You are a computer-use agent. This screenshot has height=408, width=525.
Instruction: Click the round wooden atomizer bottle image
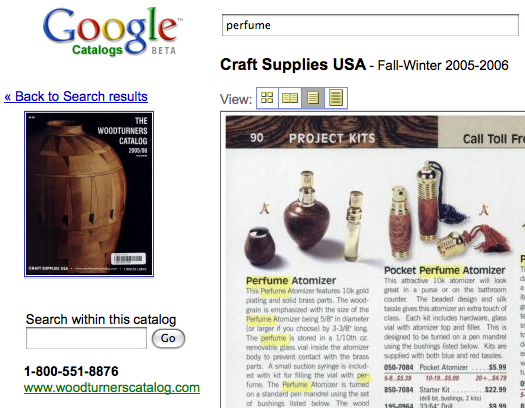(x=306, y=212)
